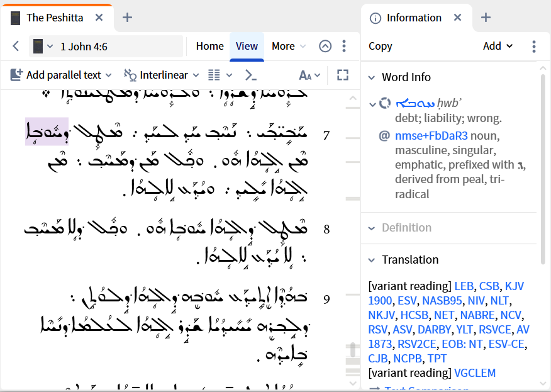The image size is (551, 392).
Task: Expand the Definition section
Action: tap(372, 228)
